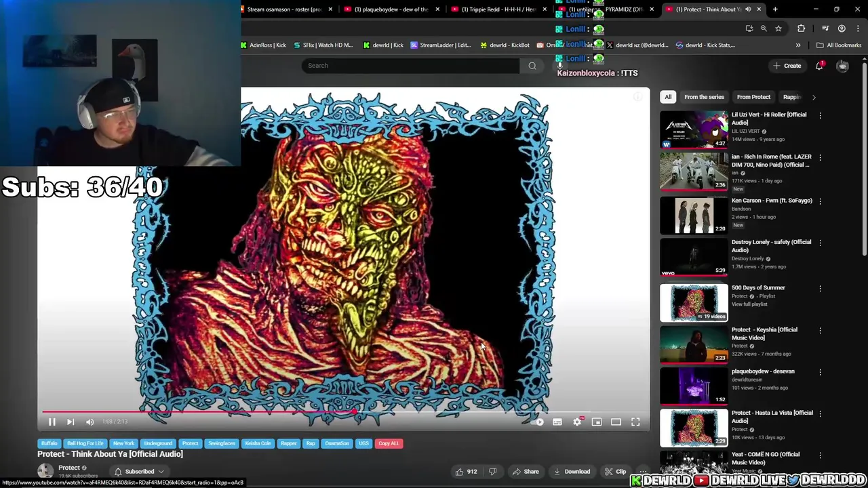Open a new browser tab
The width and height of the screenshot is (868, 488).
click(x=775, y=9)
